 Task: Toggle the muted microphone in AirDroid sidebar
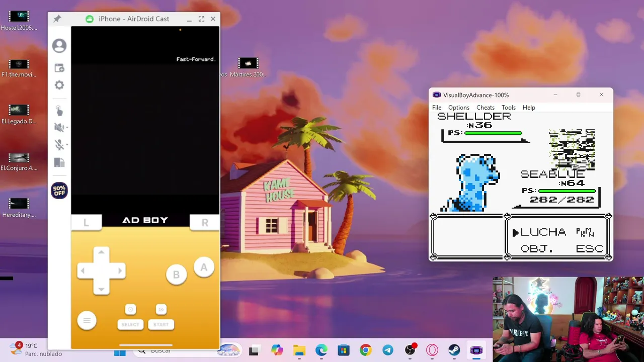(58, 145)
